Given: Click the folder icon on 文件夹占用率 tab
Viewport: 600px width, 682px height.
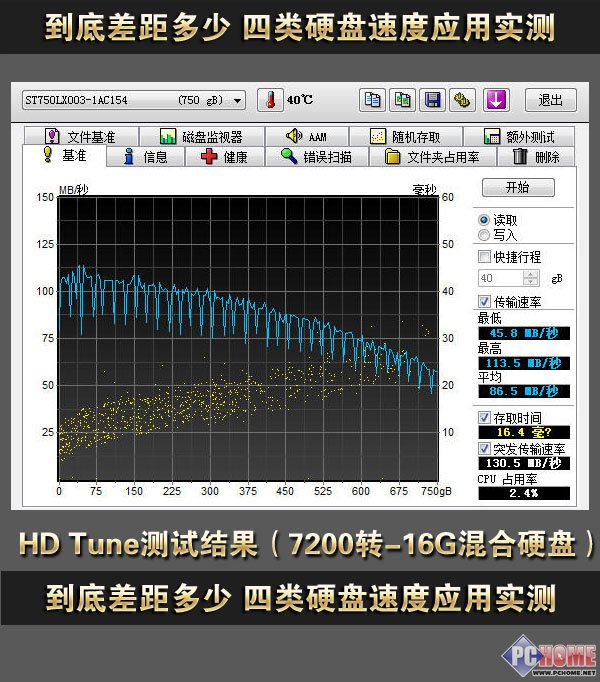Looking at the screenshot, I should [x=392, y=157].
